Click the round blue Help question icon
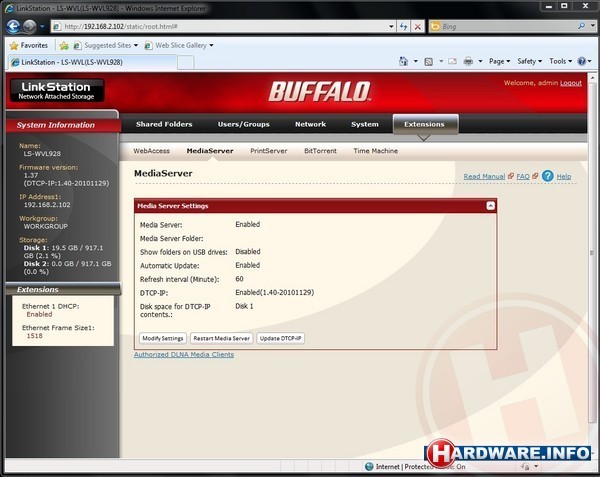The width and height of the screenshot is (600, 477). pyautogui.click(x=548, y=176)
